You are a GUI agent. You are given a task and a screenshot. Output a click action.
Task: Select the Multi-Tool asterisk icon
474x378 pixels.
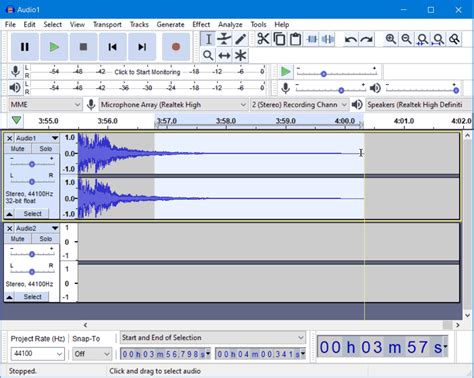click(240, 55)
